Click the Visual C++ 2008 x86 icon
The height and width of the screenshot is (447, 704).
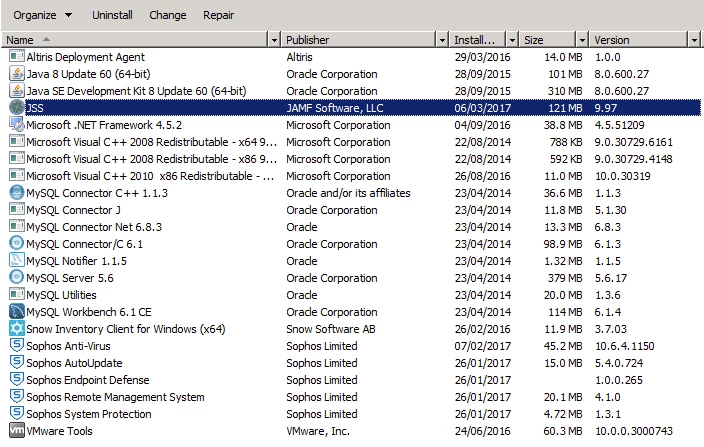(17, 159)
